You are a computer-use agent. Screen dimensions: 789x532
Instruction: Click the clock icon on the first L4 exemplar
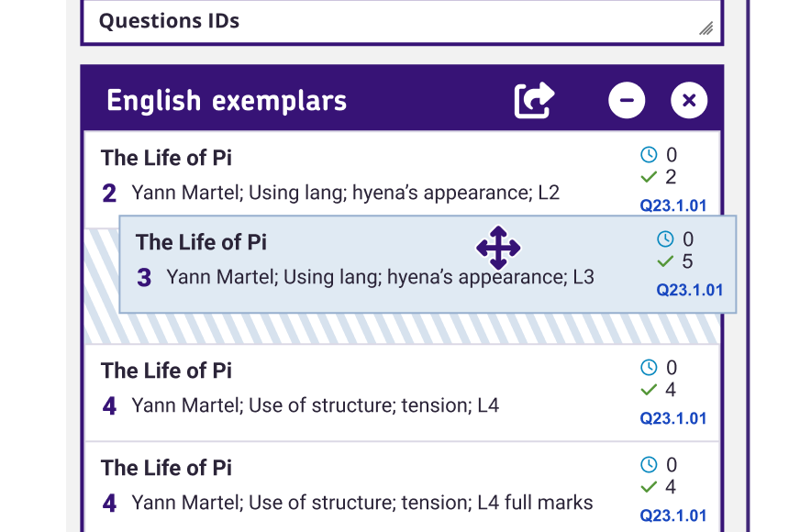649,367
